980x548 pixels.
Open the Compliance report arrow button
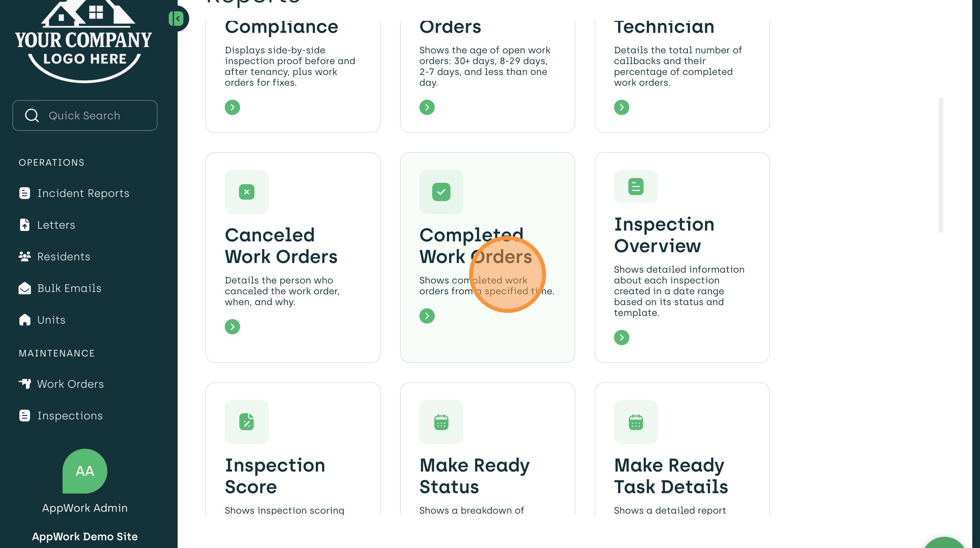[x=232, y=107]
